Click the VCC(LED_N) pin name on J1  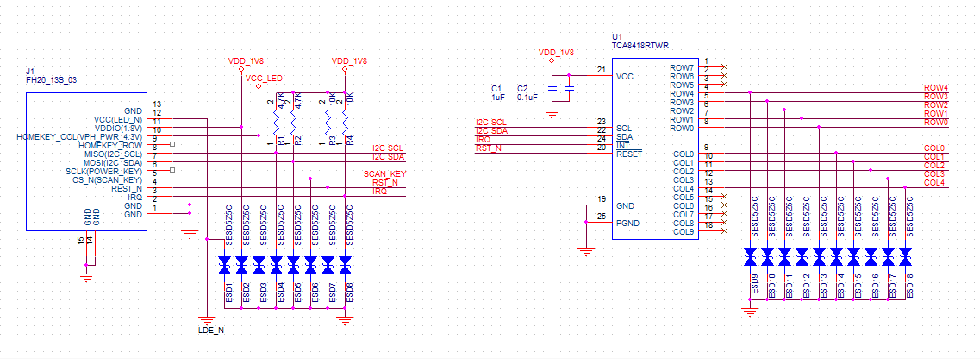pos(117,119)
